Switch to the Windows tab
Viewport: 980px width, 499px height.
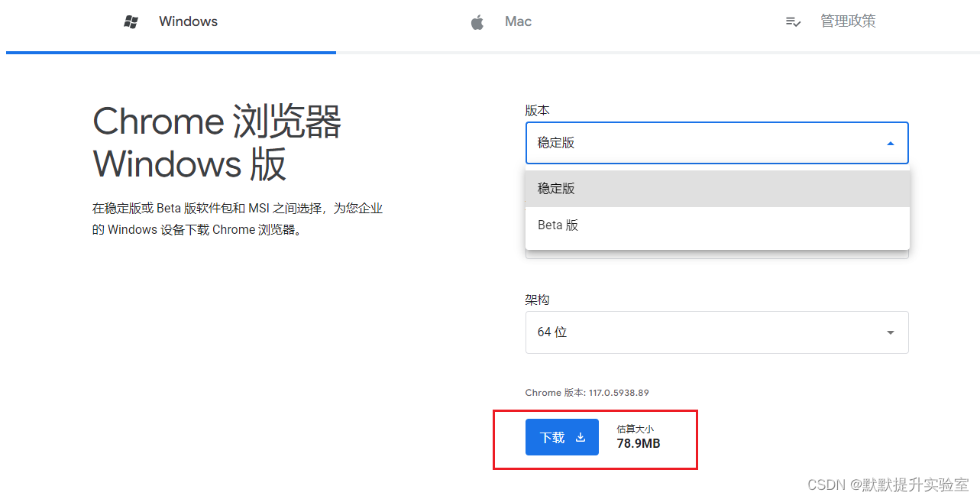click(171, 22)
